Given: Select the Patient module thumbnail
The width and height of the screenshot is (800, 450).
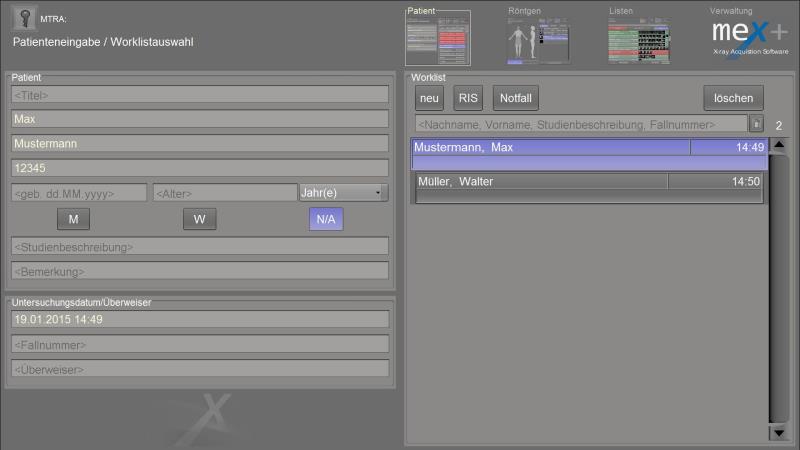Looking at the screenshot, I should (437, 40).
